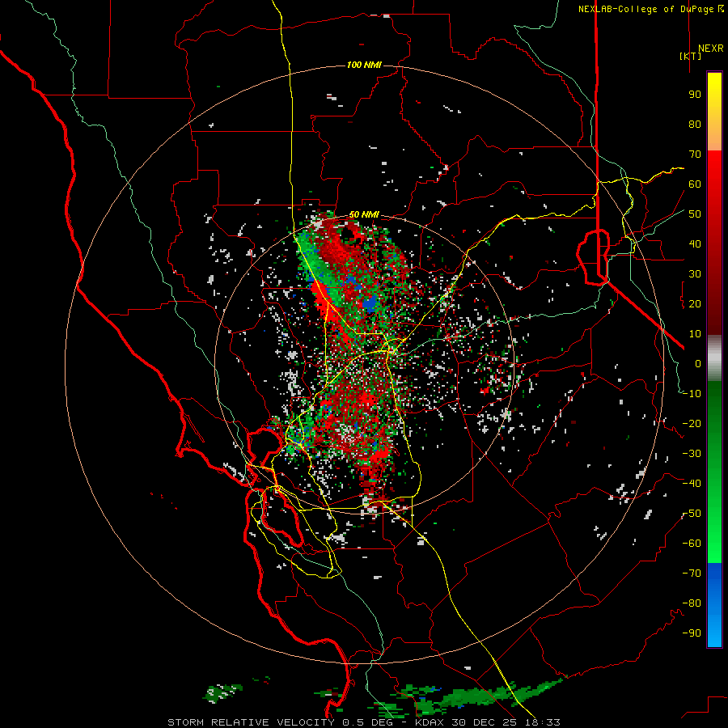Click the 40 value on the velocity scale
The image size is (728, 728).
pyautogui.click(x=695, y=244)
